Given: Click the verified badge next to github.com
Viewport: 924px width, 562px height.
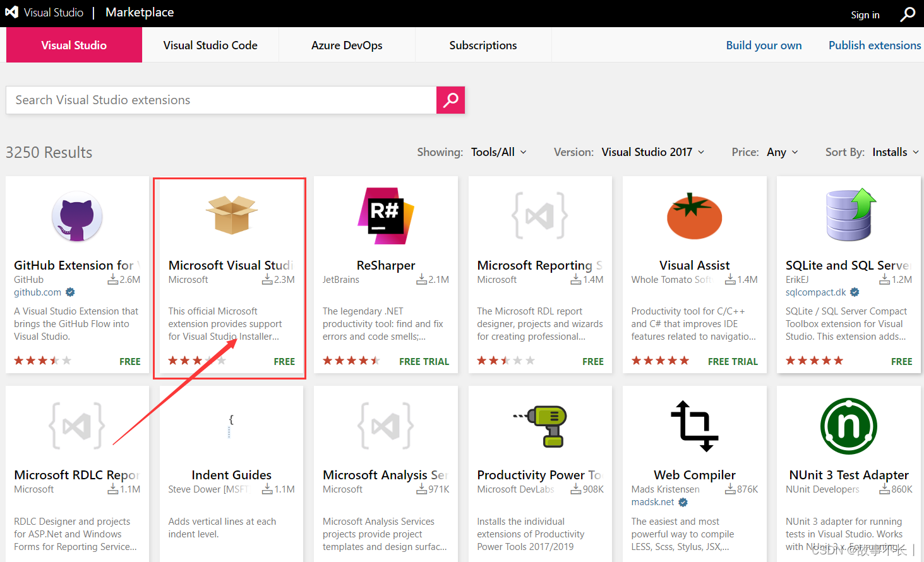Looking at the screenshot, I should click(x=70, y=292).
